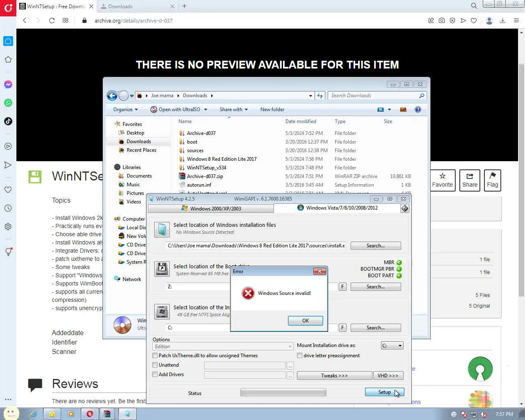Click the WinNTSetup info icon beside the tabs

[x=405, y=208]
